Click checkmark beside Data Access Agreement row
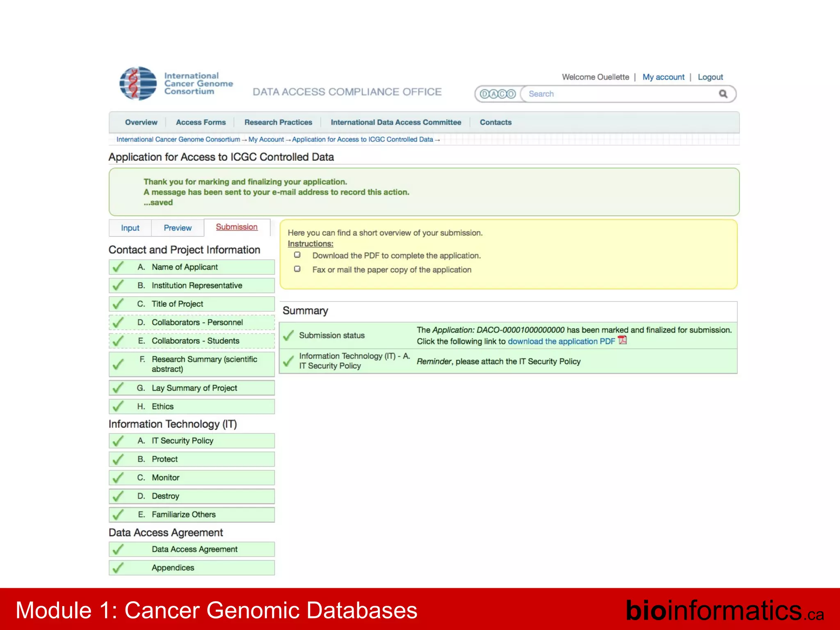The height and width of the screenshot is (630, 840). 118,550
